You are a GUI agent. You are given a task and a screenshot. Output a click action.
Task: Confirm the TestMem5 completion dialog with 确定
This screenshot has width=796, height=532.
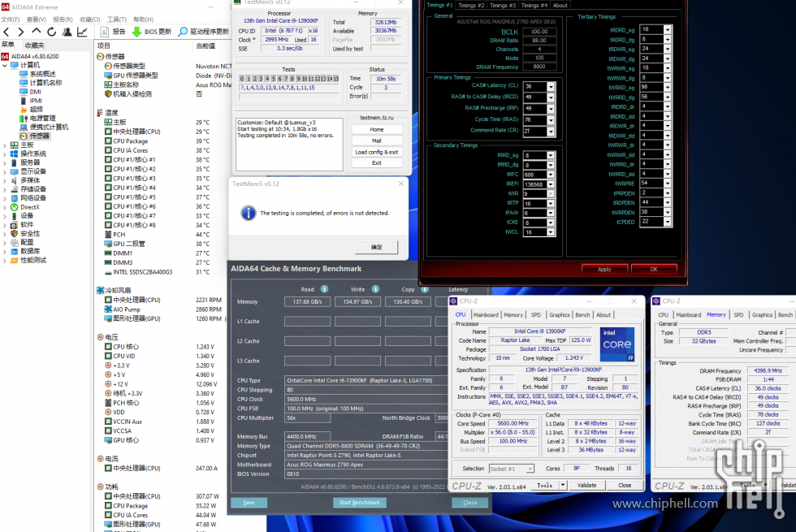coord(376,247)
